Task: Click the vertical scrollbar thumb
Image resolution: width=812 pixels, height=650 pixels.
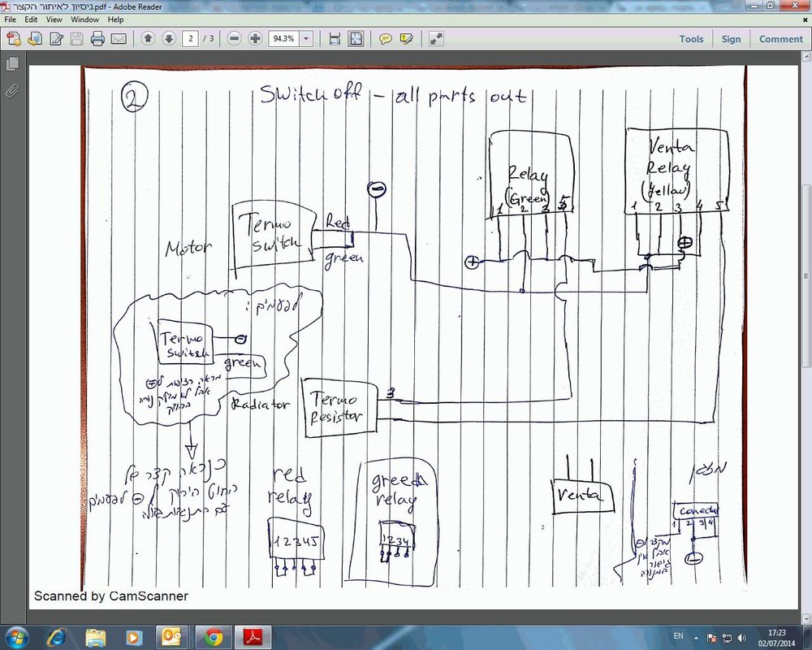Action: coord(807,275)
